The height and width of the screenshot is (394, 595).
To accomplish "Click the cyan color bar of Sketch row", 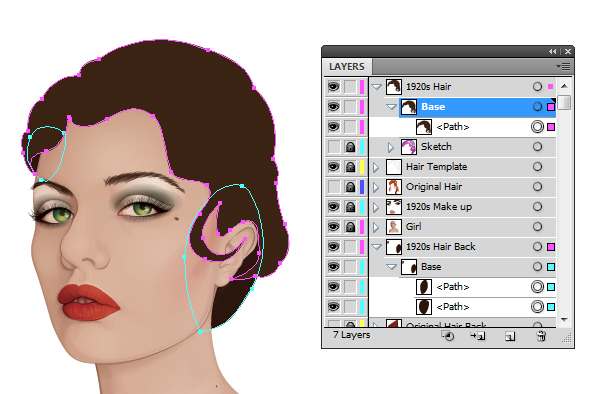I will [x=362, y=147].
